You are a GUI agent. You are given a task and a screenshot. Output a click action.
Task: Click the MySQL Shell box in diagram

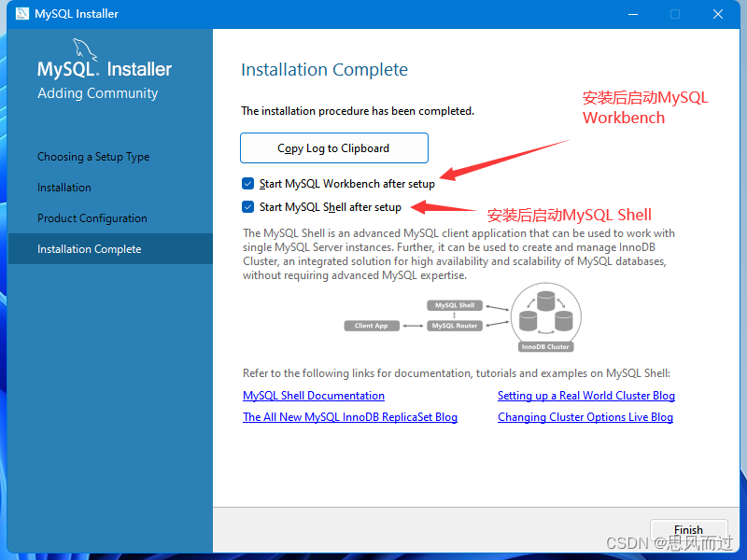pos(455,305)
